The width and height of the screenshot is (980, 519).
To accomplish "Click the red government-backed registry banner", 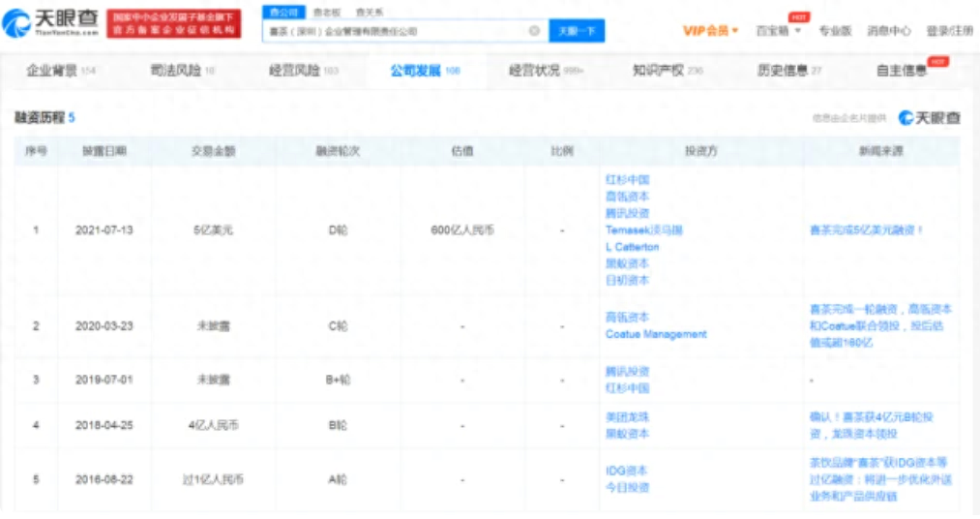I will (174, 24).
